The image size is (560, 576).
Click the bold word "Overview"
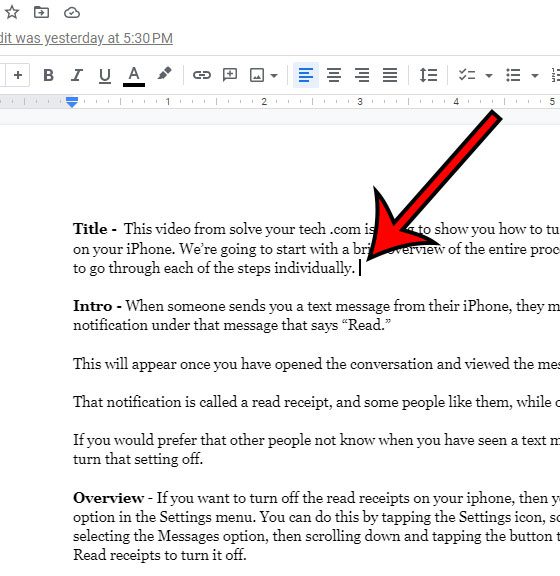coord(108,498)
